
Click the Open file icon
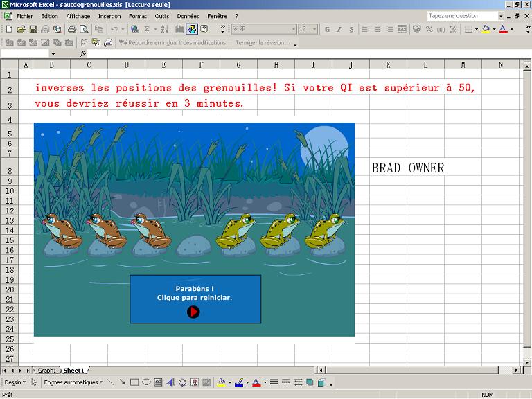pos(21,29)
